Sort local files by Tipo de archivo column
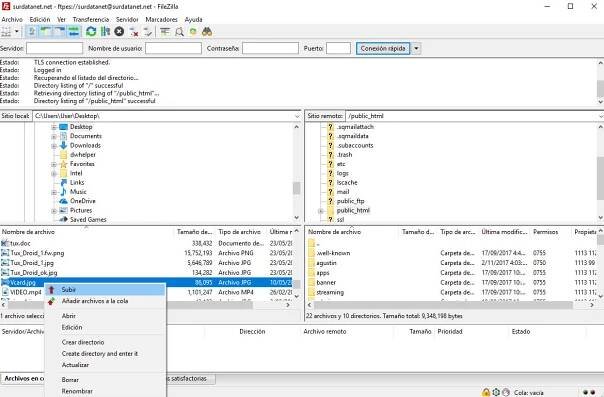The image size is (604, 397). point(241,232)
